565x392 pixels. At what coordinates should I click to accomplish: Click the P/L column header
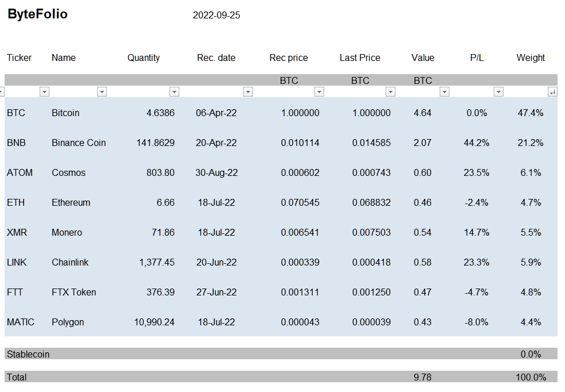point(476,57)
